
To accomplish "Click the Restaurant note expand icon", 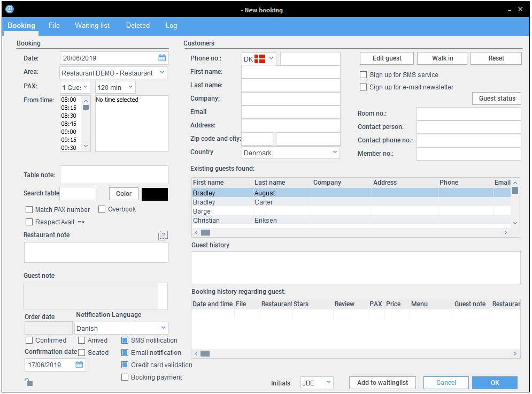I will tap(163, 235).
